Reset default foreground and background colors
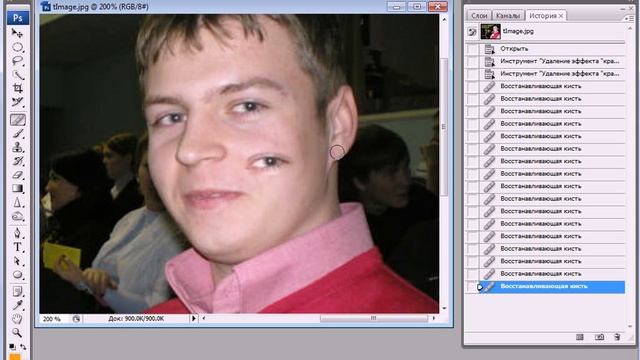Screen dimensions: 640x360 coord(13,347)
